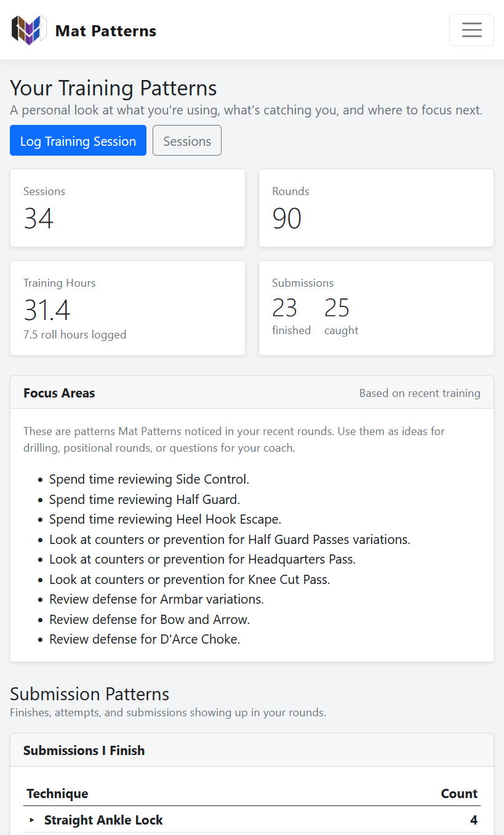Click Spend time reviewing Heel Hook Escape
Viewport: 504px width, 835px height.
coord(166,519)
